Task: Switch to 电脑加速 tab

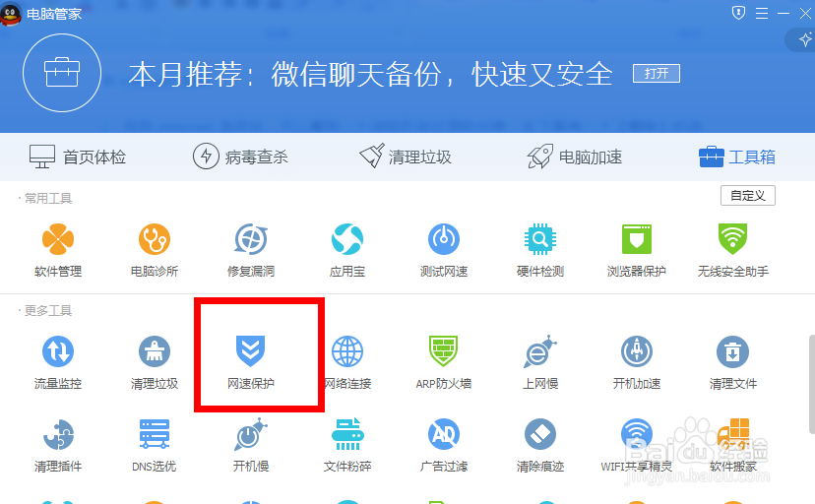Action: [575, 157]
